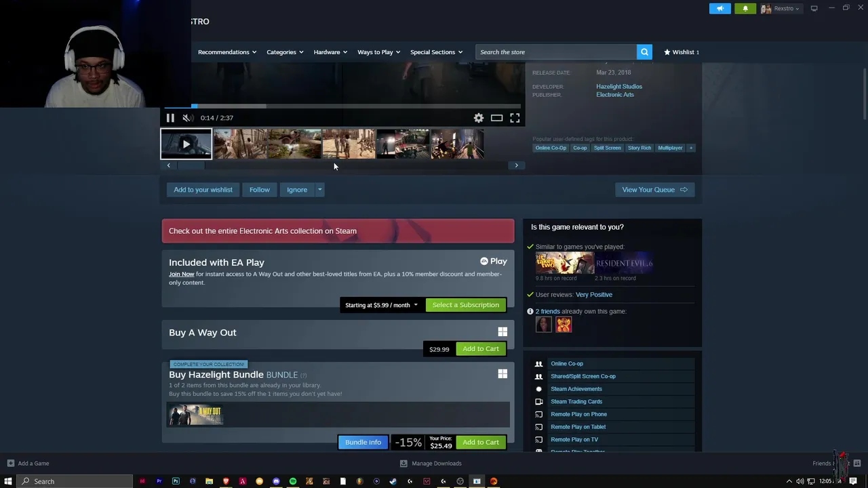The image size is (868, 488).
Task: Open Hazelight Bundle info
Action: (x=363, y=443)
